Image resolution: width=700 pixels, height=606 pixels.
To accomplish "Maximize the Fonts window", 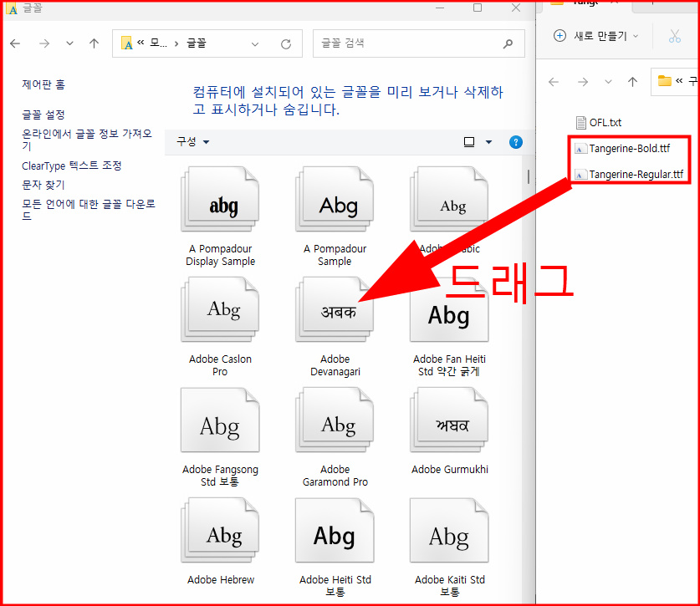I will (478, 8).
